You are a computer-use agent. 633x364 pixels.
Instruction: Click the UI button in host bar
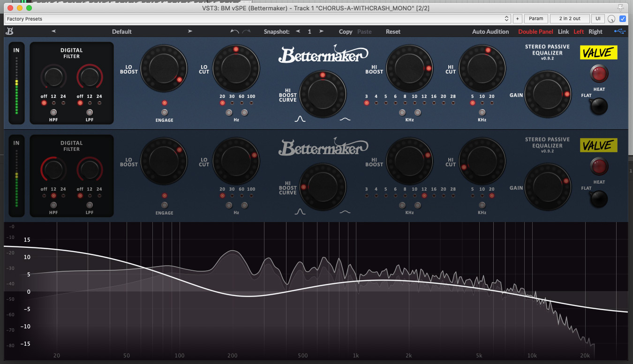[x=597, y=19]
